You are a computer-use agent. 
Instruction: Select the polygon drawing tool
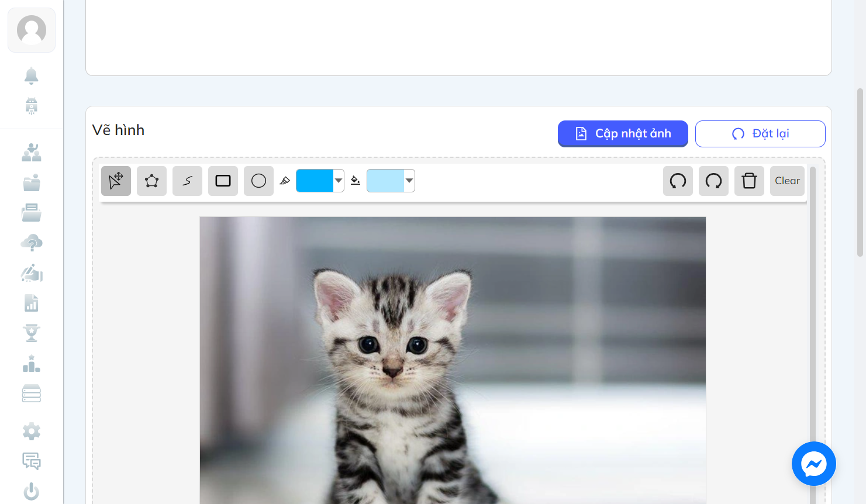pyautogui.click(x=151, y=181)
